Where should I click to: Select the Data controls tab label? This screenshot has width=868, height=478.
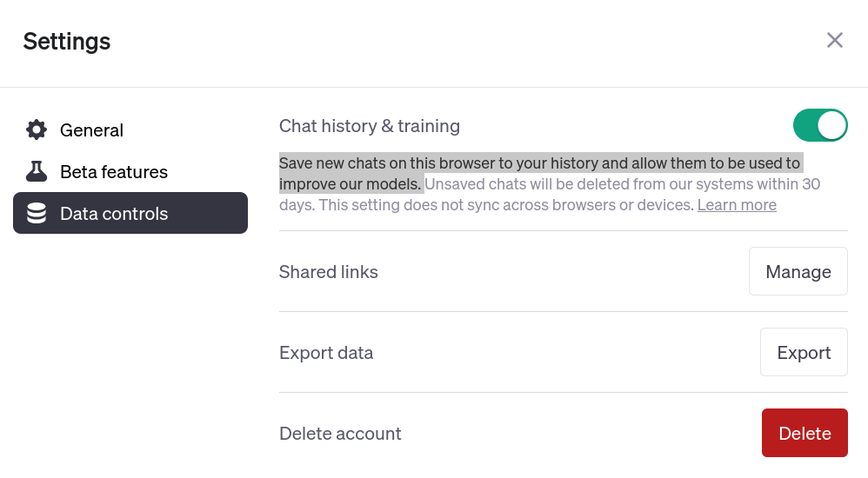114,214
